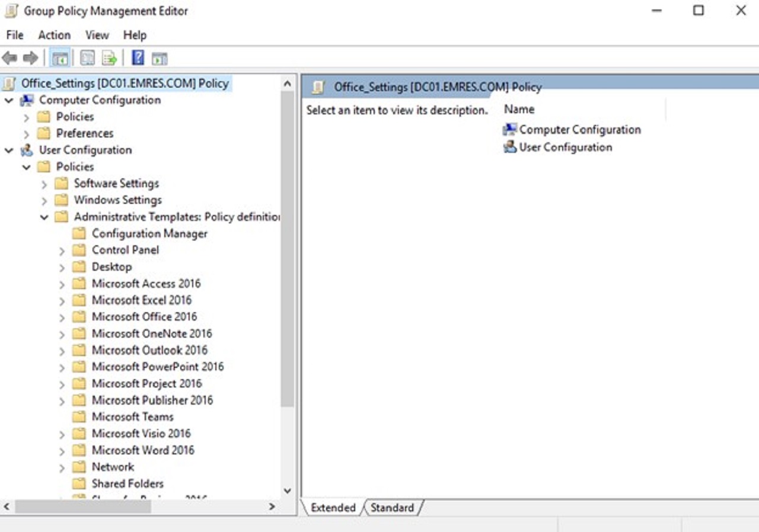Click the User Configuration icon in right pane
The width and height of the screenshot is (759, 532).
[x=510, y=147]
